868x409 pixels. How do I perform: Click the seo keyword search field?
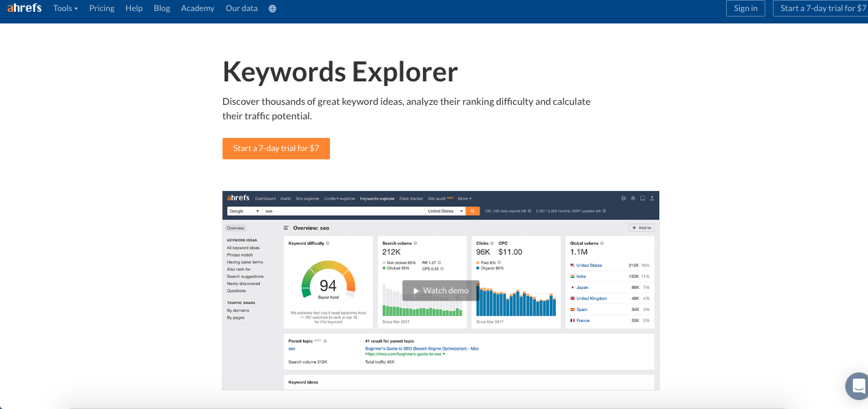click(x=343, y=211)
